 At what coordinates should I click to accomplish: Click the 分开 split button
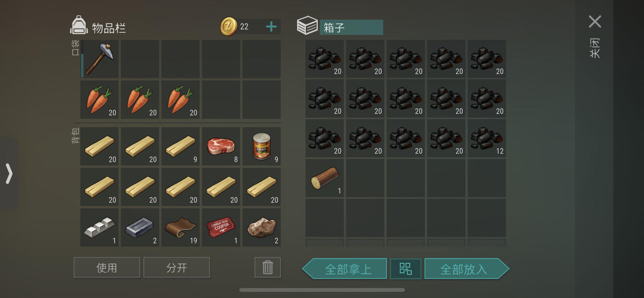176,267
